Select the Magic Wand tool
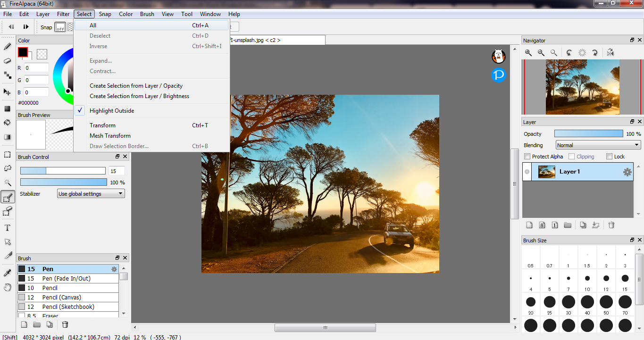The height and width of the screenshot is (340, 644). point(8,182)
